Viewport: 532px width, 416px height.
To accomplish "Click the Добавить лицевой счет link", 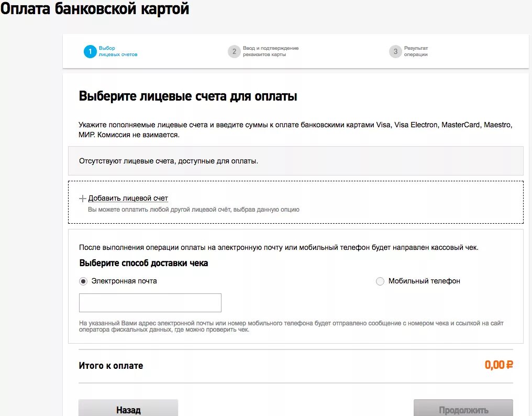I will point(128,199).
